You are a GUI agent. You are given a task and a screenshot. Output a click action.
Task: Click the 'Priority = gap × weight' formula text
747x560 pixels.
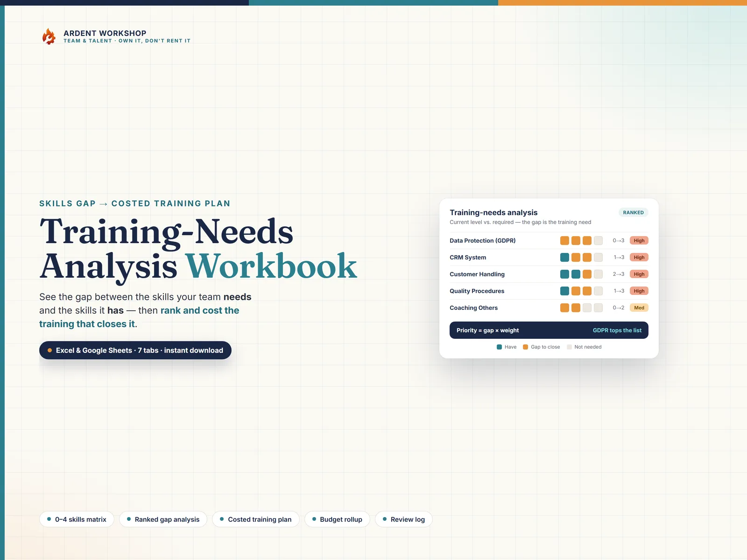click(x=487, y=330)
